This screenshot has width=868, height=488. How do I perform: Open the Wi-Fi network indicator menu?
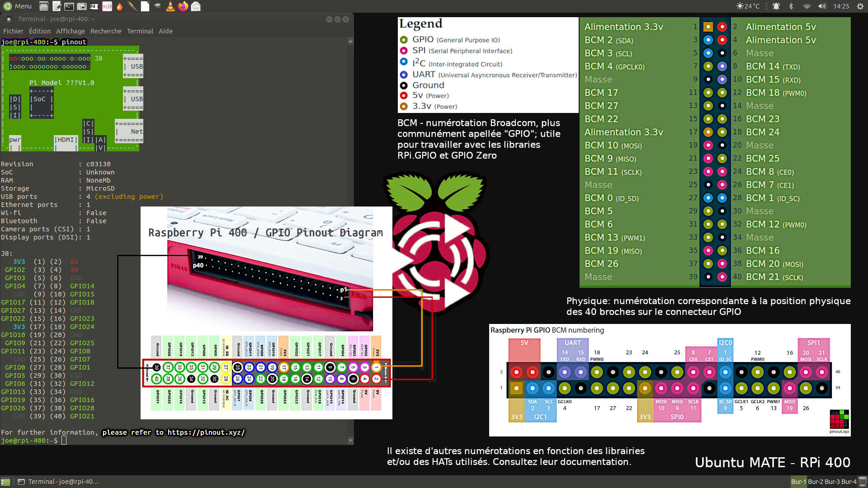coord(807,6)
